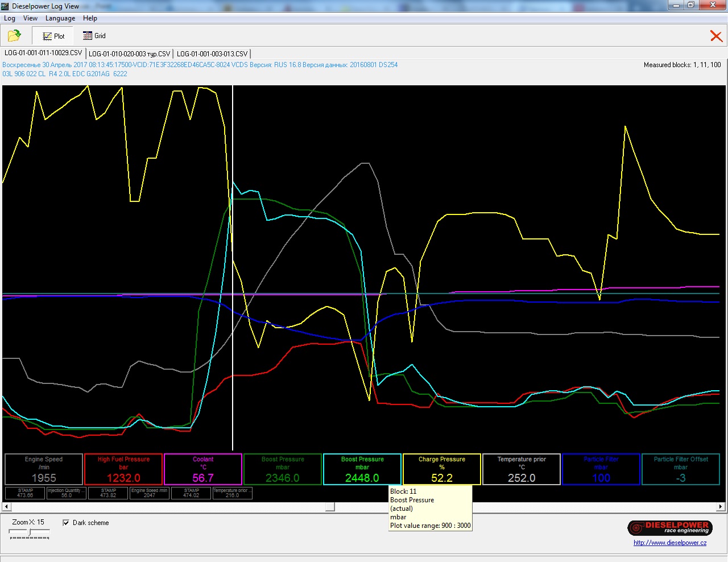Viewport: 728px width, 562px height.
Task: Uncheck the Dark scheme checkbox
Action: (x=66, y=523)
